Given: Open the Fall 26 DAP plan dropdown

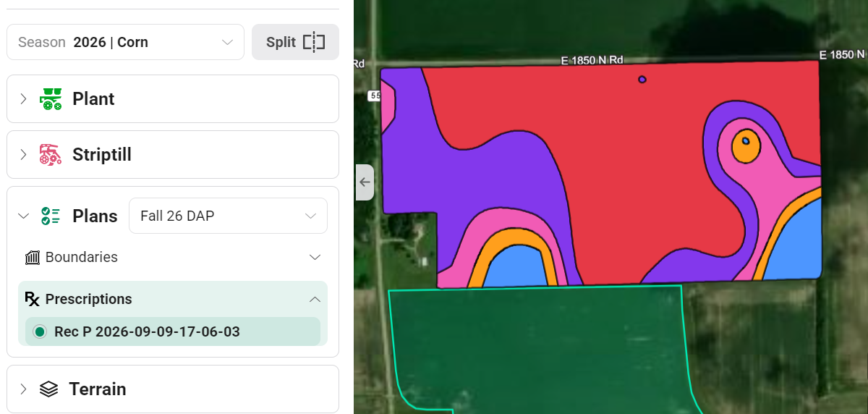Looking at the screenshot, I should (228, 216).
